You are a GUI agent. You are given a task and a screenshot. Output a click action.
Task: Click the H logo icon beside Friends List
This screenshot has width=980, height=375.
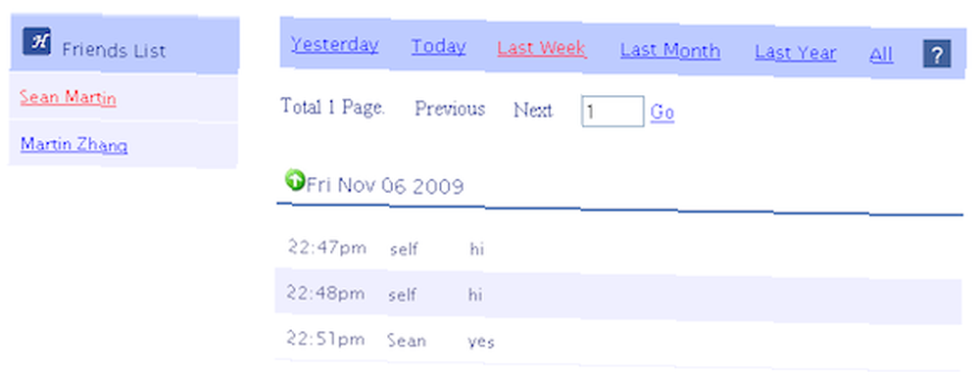pyautogui.click(x=37, y=42)
